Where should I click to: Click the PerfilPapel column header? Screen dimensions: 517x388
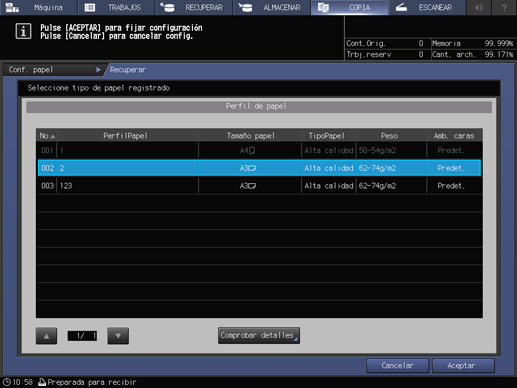pyautogui.click(x=126, y=136)
